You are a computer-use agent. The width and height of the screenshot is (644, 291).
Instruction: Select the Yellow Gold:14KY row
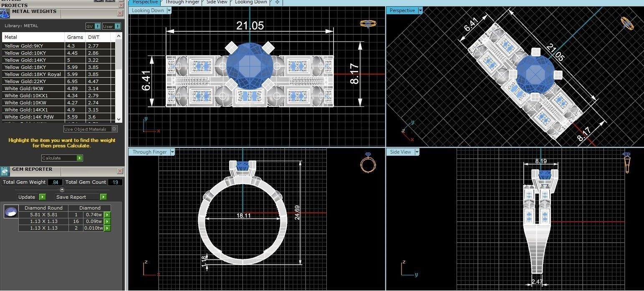(x=59, y=60)
